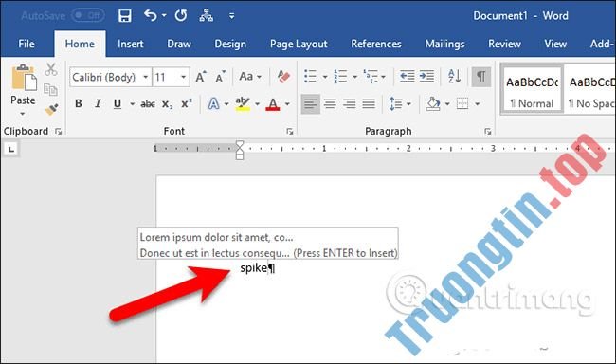The image size is (616, 364).
Task: Toggle bold formatting
Action: click(x=79, y=103)
